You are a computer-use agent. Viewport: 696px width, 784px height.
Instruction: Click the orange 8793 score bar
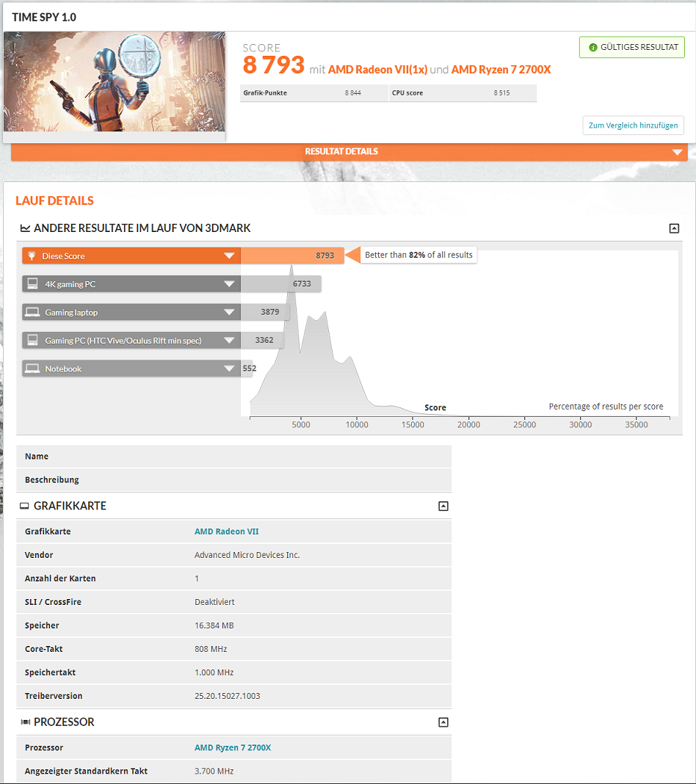pyautogui.click(x=292, y=255)
